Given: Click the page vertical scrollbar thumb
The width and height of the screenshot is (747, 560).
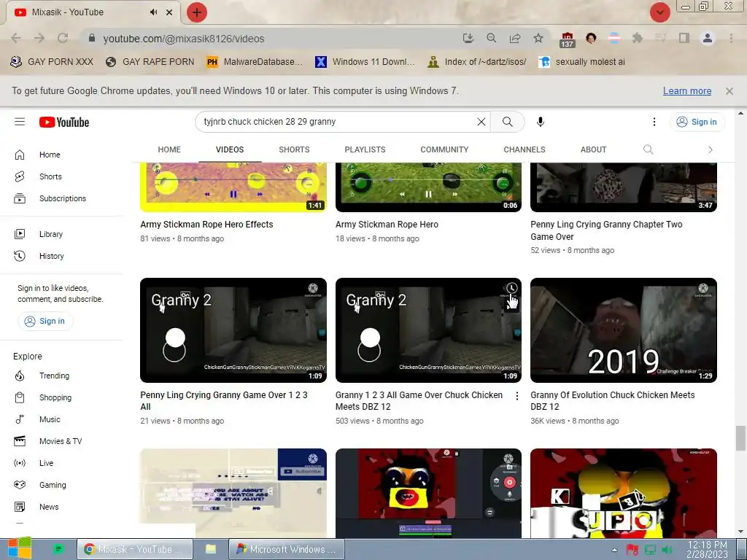Looking at the screenshot, I should pyautogui.click(x=740, y=438).
